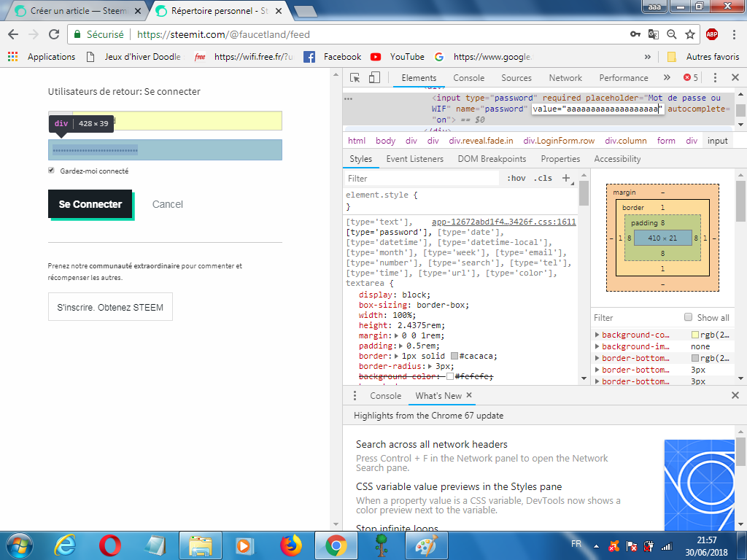Launch Firefox from taskbar

pyautogui.click(x=290, y=545)
